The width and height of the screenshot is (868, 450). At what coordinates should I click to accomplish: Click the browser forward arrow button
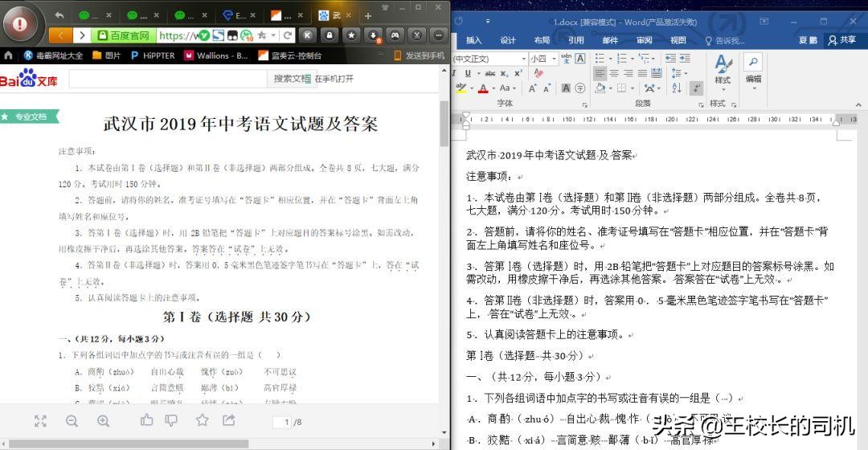(81, 35)
